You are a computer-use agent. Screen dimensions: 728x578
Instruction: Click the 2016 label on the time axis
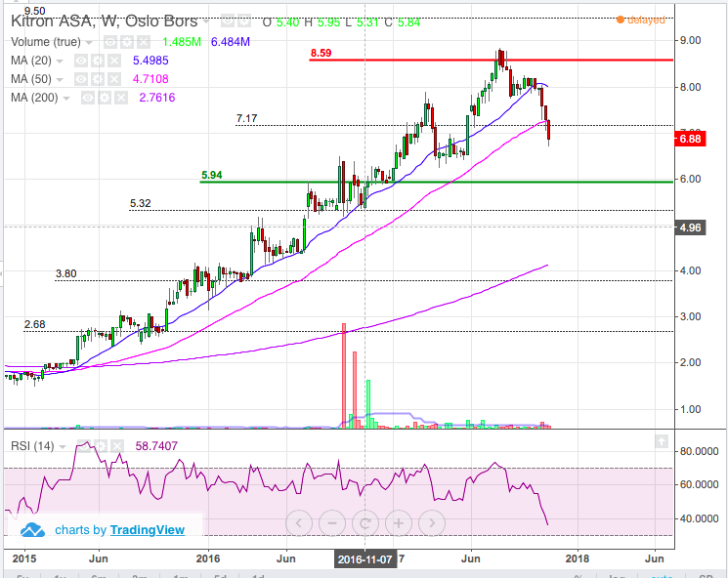pyautogui.click(x=208, y=558)
